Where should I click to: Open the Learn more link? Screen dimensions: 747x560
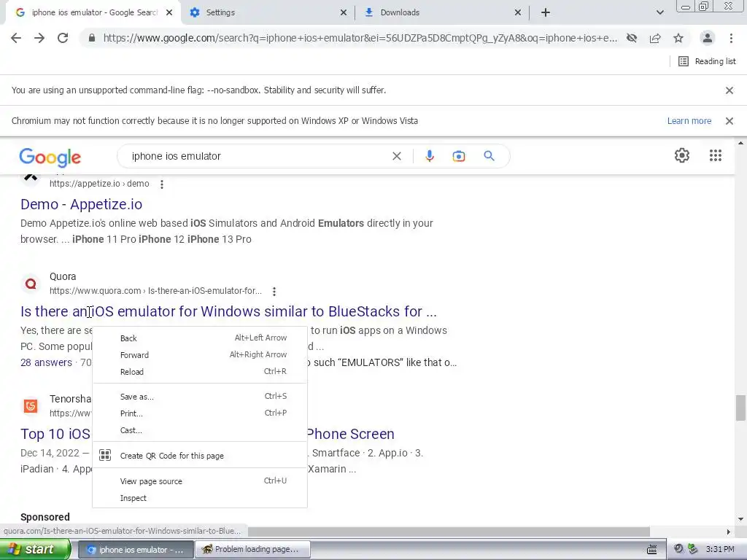[689, 121]
